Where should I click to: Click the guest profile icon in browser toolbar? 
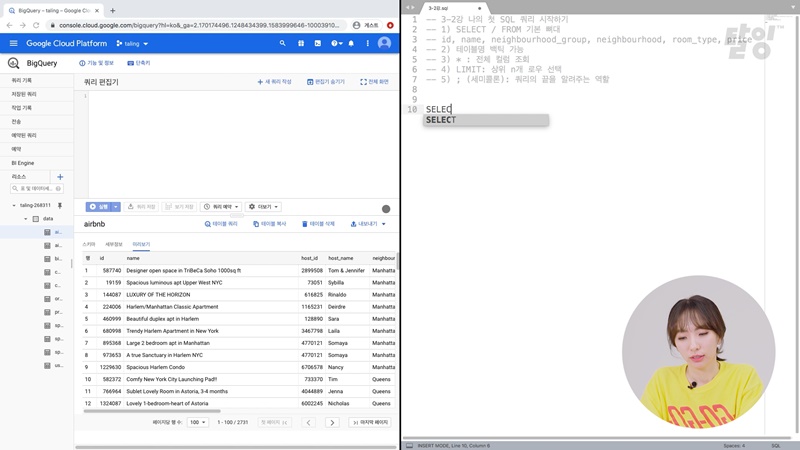(356, 25)
